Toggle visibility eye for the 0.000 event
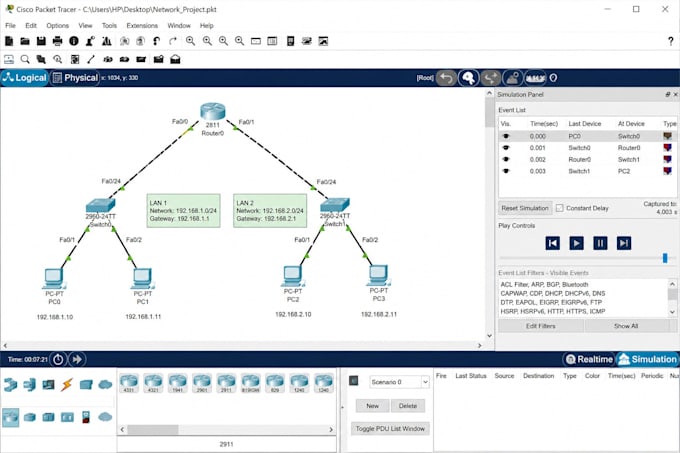 [506, 136]
